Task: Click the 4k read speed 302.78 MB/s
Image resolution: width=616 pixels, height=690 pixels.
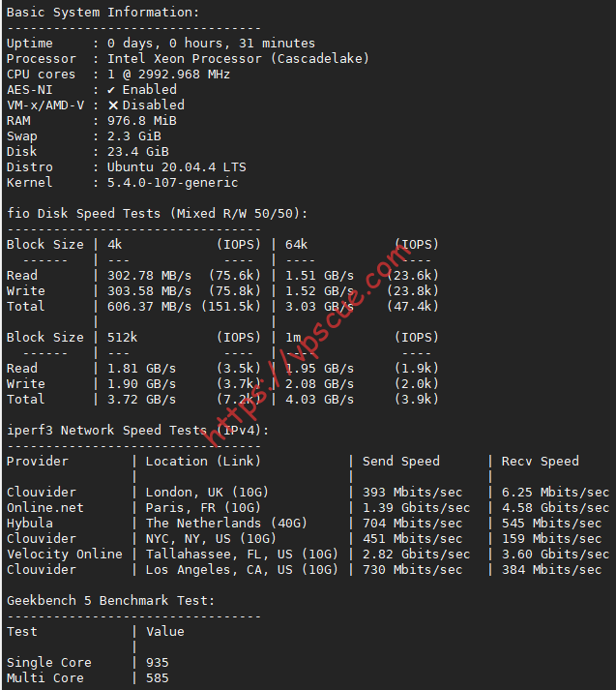Action: (150, 276)
